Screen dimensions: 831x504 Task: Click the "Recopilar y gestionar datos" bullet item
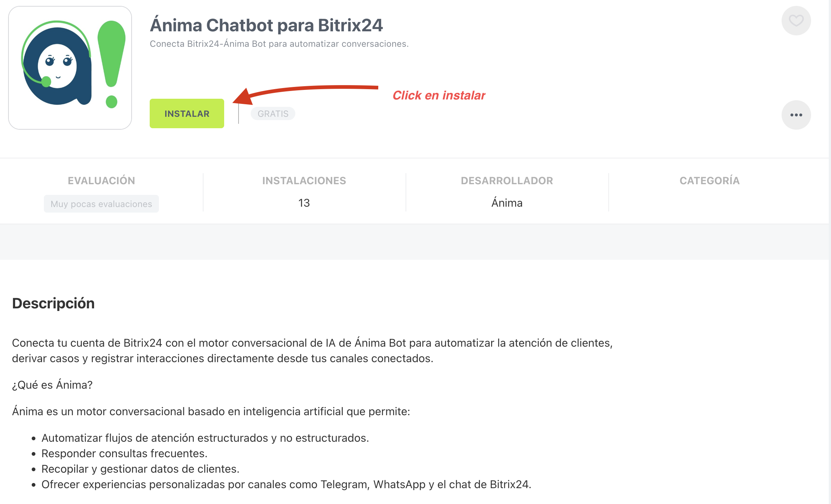(x=140, y=469)
